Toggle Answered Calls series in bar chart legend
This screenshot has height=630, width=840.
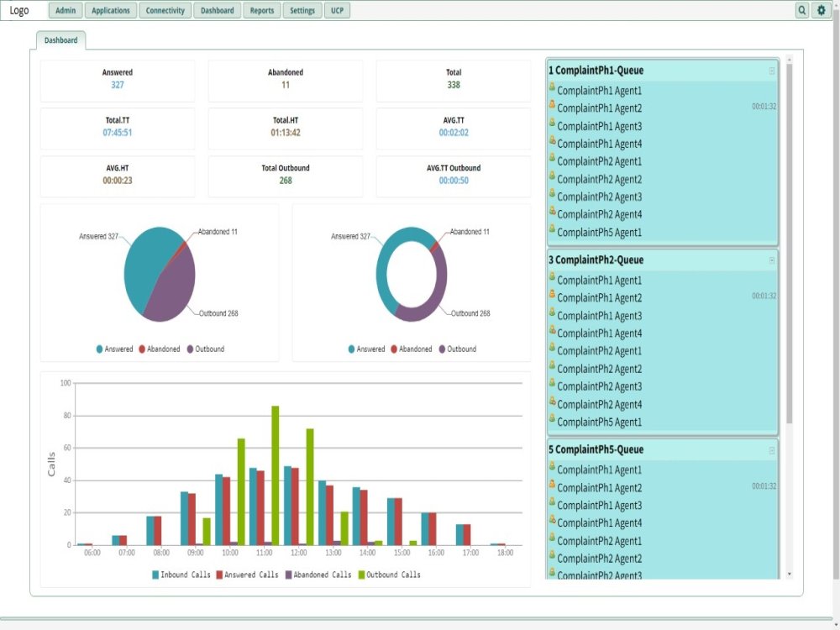click(247, 575)
